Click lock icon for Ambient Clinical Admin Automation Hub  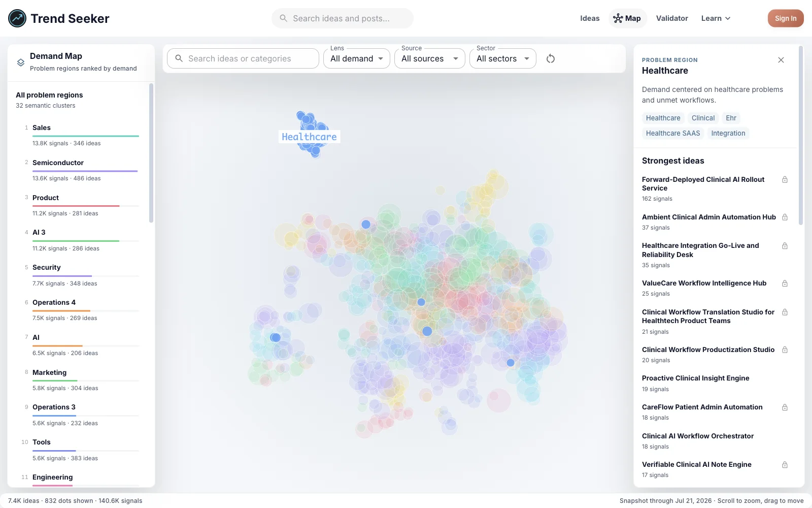coord(785,217)
